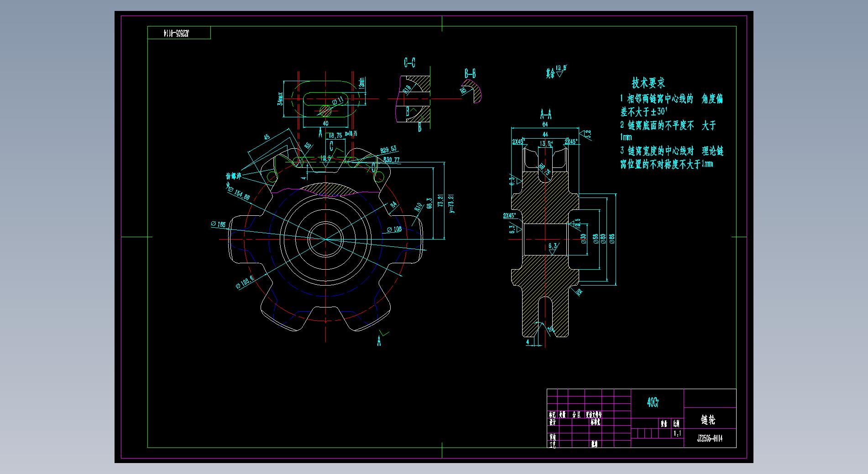Select the A-A section view label

(x=545, y=114)
